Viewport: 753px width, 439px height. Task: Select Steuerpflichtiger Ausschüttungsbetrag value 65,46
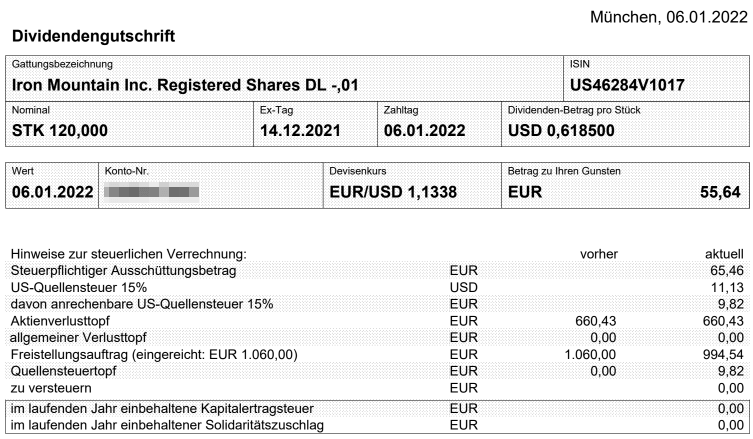pos(727,271)
